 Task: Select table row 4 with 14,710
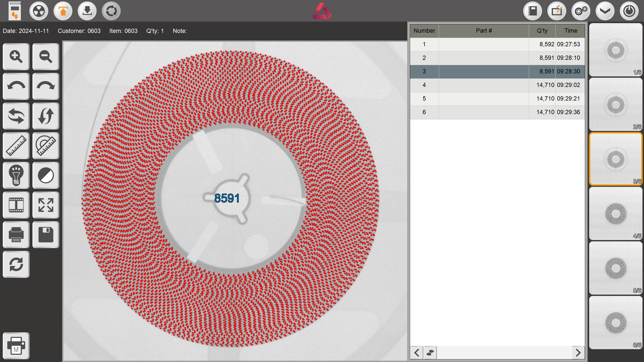click(497, 85)
